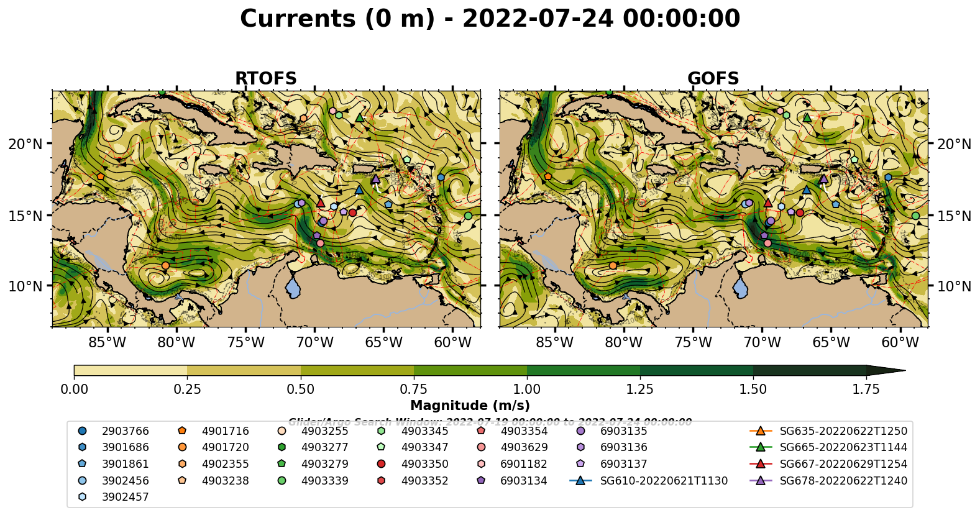Select the green hexagon legend marker for 4903277

282,447
